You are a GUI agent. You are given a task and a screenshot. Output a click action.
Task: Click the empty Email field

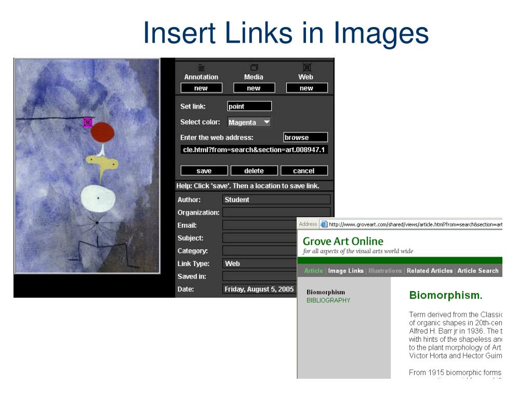pos(260,225)
